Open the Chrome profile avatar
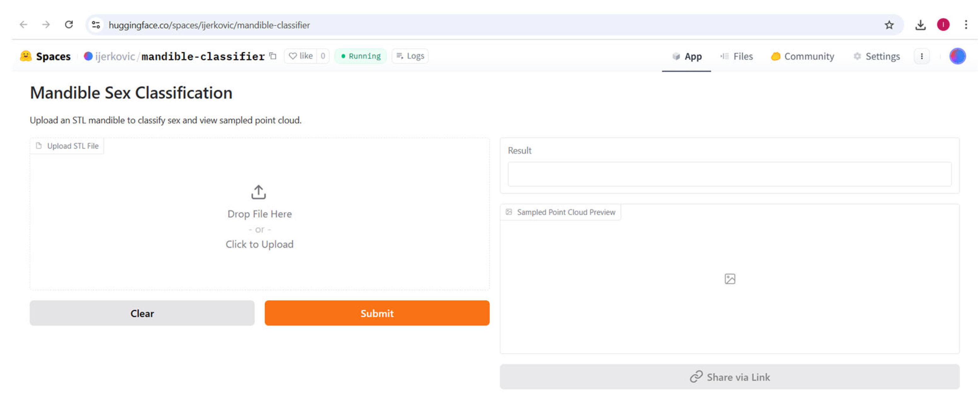 (x=943, y=25)
